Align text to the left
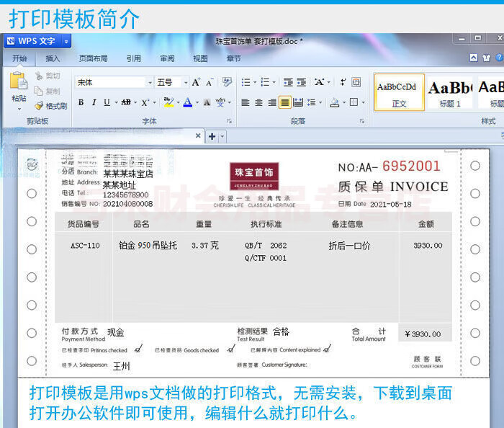The height and width of the screenshot is (428, 504). click(x=246, y=102)
